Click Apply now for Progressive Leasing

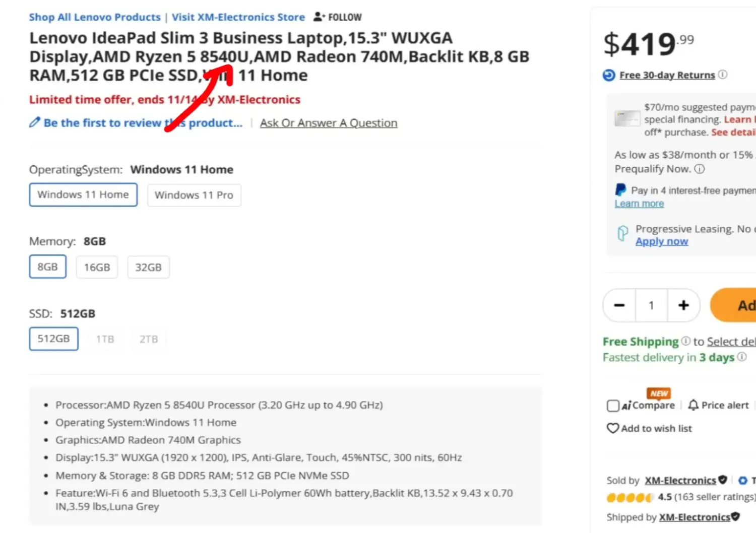(x=662, y=241)
